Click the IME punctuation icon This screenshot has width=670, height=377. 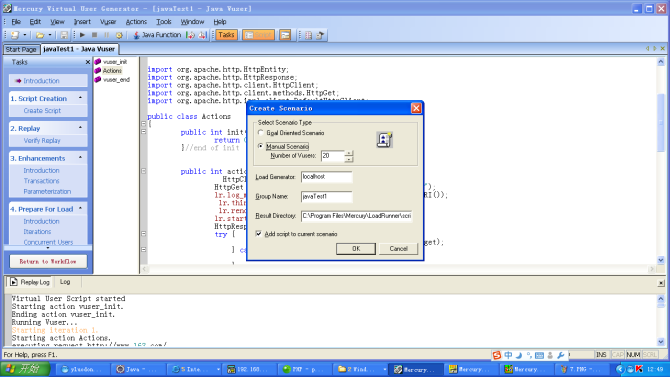529,355
